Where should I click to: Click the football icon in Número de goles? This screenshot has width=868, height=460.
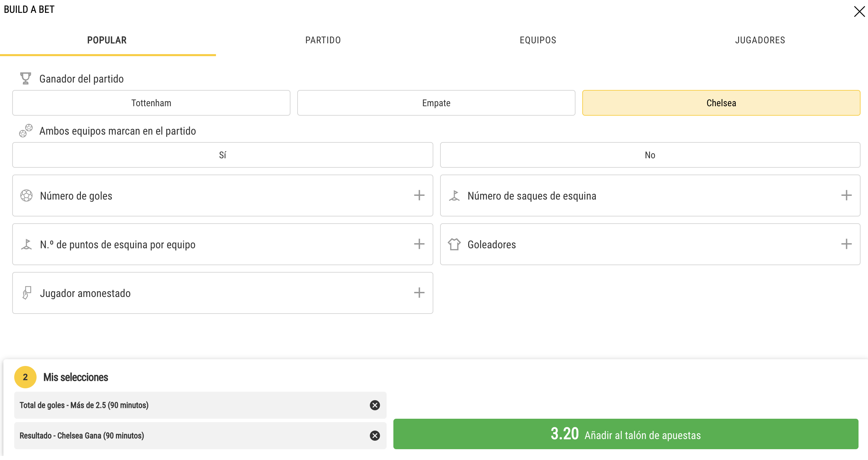(26, 195)
